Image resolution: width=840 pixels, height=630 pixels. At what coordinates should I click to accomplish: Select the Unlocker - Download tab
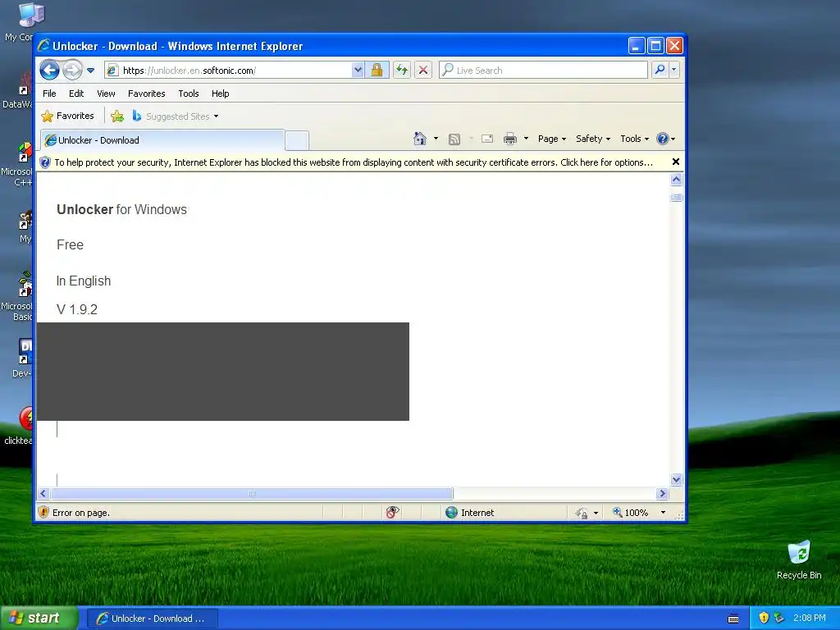point(162,139)
